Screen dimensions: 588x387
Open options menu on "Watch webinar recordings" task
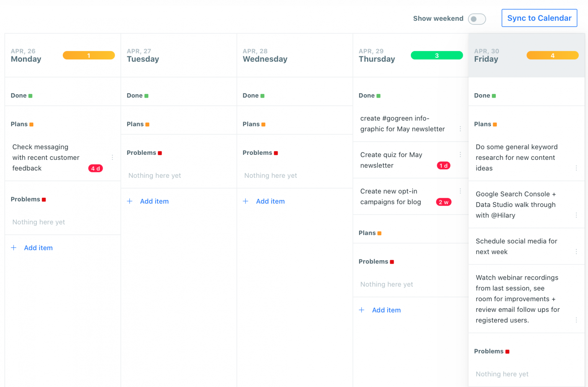click(x=577, y=320)
